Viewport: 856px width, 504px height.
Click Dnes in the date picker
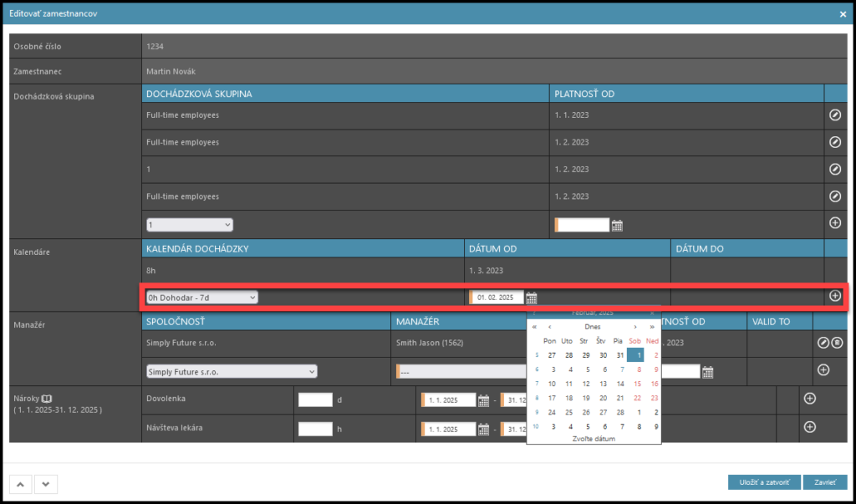coord(593,327)
